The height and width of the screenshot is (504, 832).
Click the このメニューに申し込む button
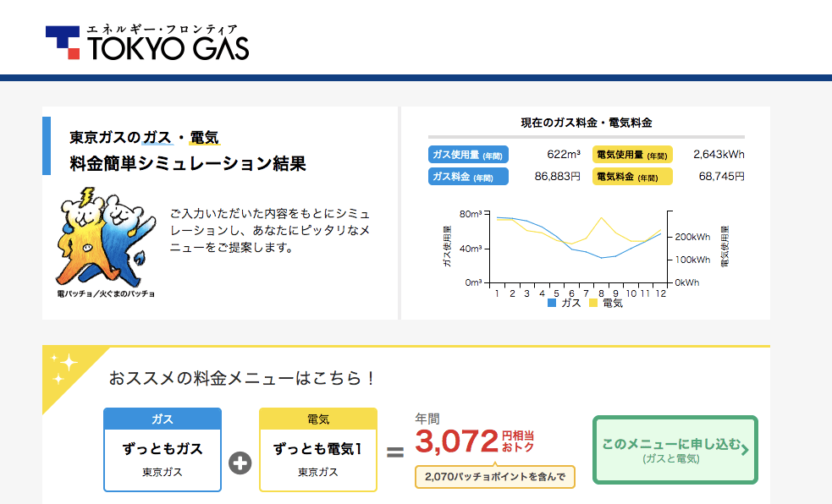(675, 450)
